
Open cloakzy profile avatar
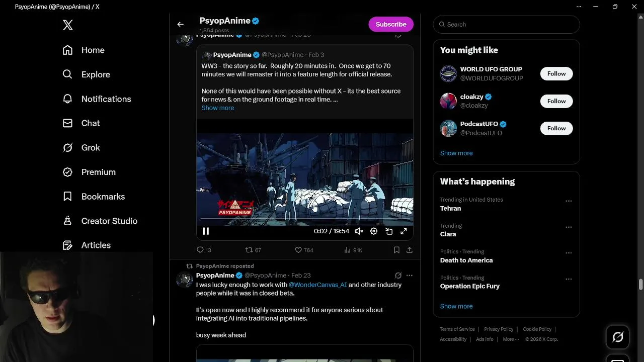tap(448, 101)
